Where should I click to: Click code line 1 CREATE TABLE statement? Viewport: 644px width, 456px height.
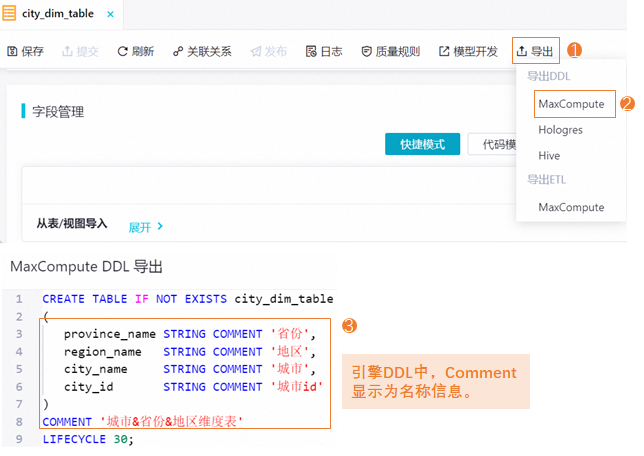pyautogui.click(x=188, y=299)
